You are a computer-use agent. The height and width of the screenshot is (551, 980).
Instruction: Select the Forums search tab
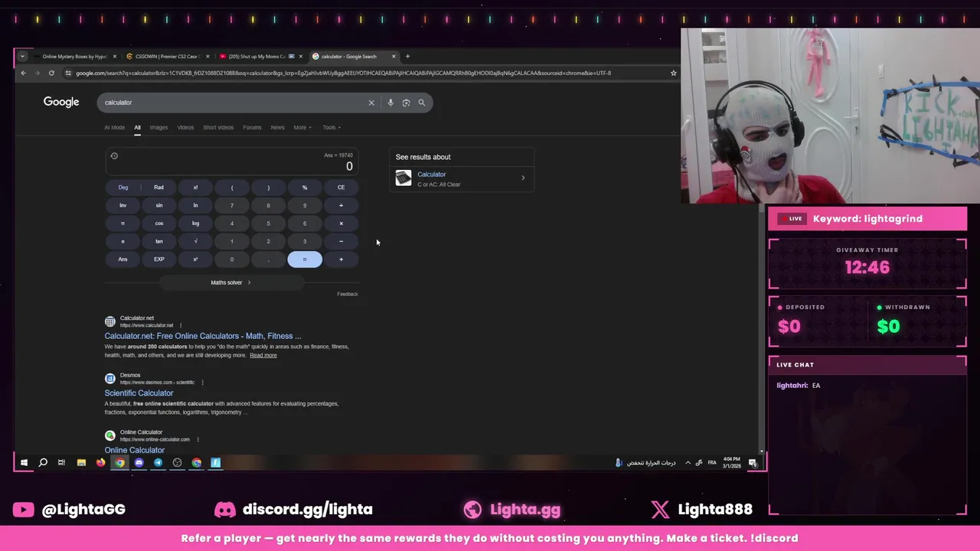pyautogui.click(x=252, y=128)
